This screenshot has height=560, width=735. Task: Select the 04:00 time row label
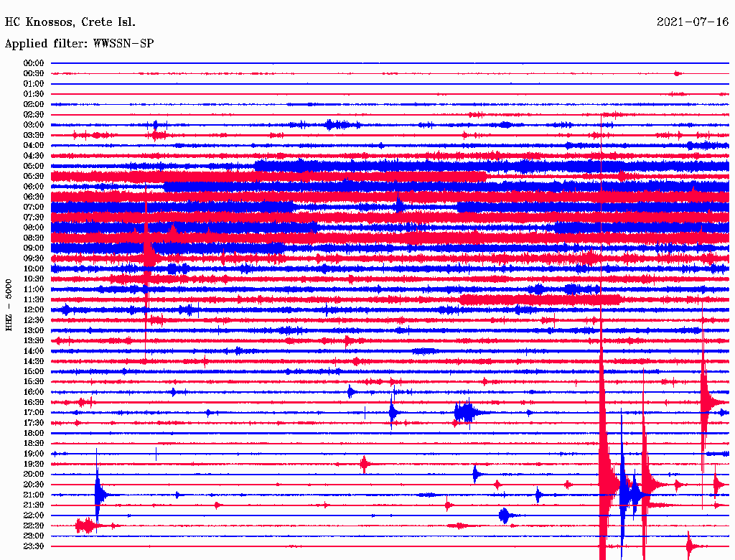33,146
